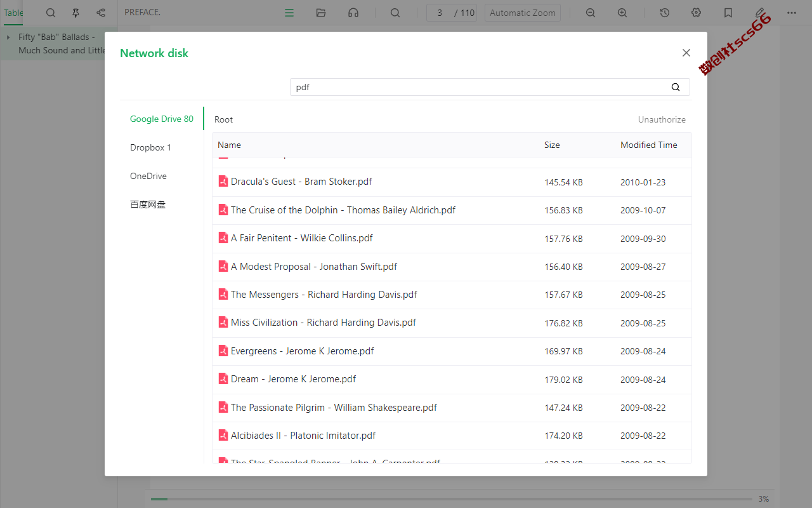Click the sidebar search icon in the reader
The height and width of the screenshot is (508, 812).
point(51,13)
